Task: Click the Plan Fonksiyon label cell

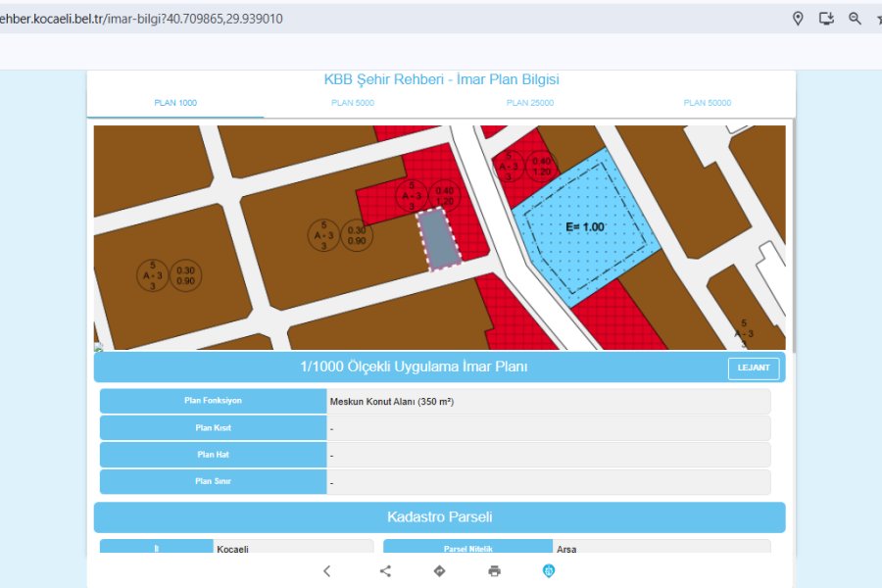Action: (x=213, y=401)
